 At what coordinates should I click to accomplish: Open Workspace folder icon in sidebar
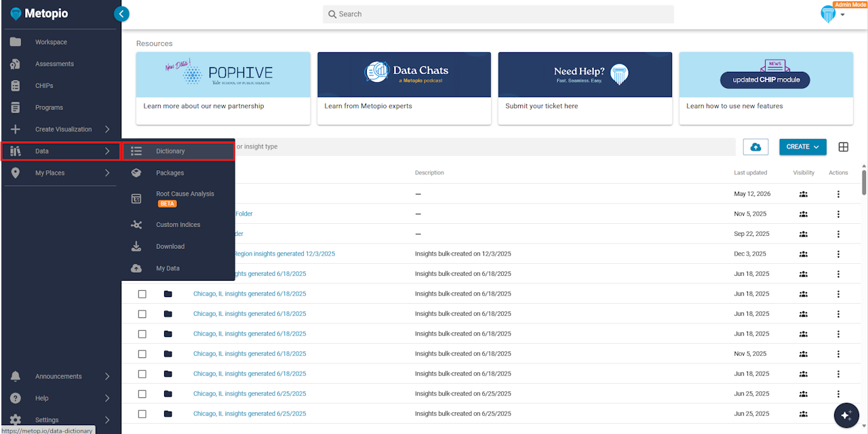[16, 42]
